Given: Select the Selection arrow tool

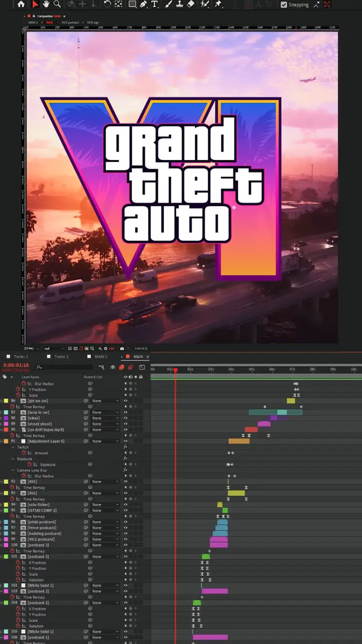Looking at the screenshot, I should [35, 4].
